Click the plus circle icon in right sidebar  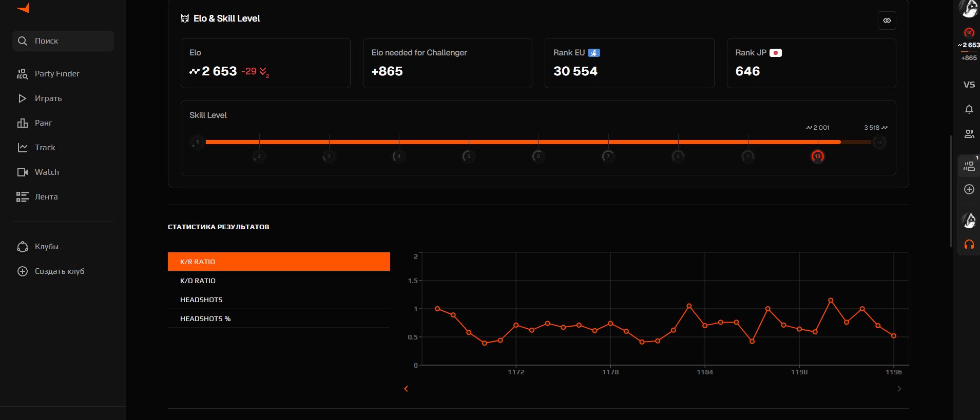coord(969,189)
